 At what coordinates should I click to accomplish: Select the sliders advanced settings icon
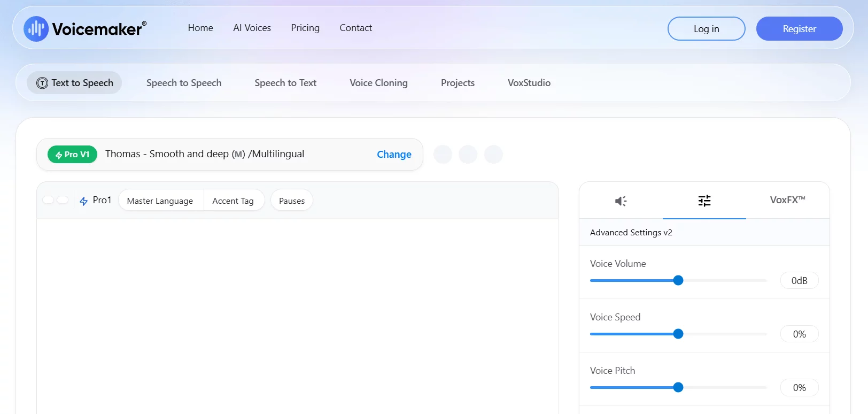(704, 201)
